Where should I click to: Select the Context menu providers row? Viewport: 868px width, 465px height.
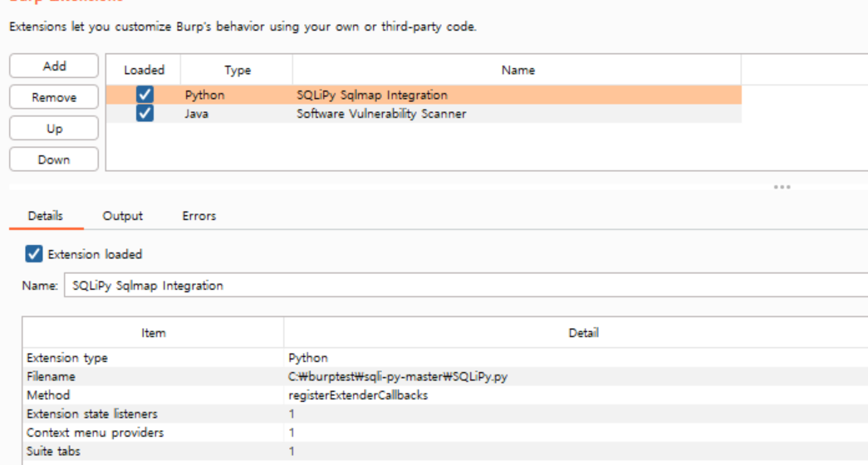(x=445, y=433)
